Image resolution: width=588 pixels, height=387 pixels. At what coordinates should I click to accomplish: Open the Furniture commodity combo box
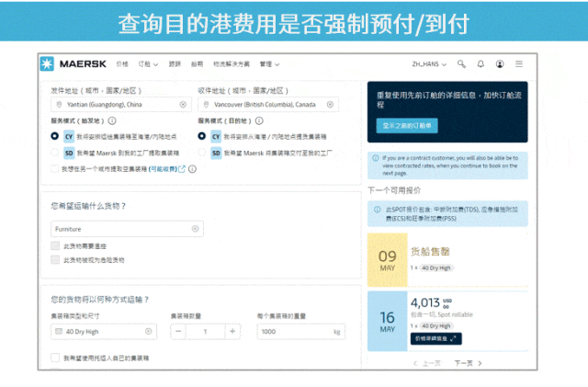point(127,229)
